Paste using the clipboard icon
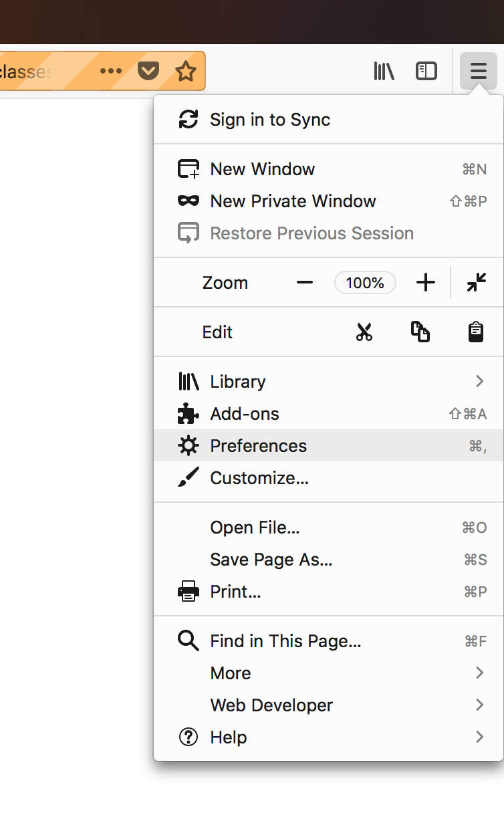 click(475, 332)
